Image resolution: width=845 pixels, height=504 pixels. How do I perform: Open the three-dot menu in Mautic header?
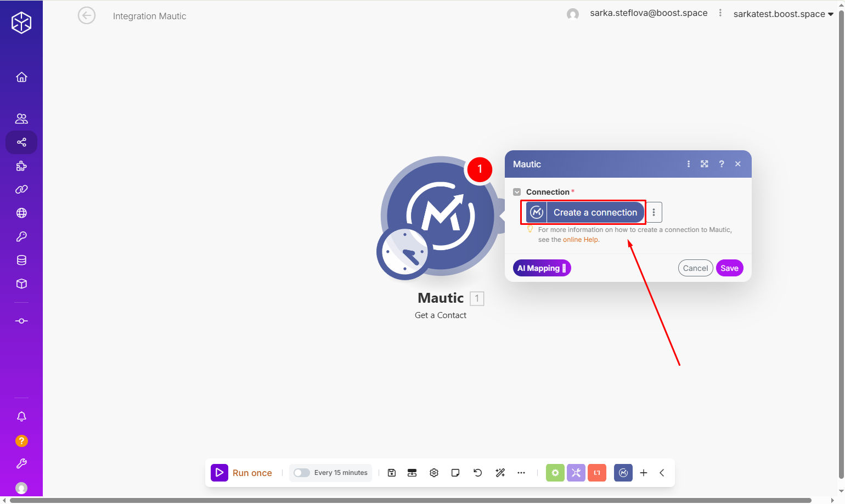(689, 164)
